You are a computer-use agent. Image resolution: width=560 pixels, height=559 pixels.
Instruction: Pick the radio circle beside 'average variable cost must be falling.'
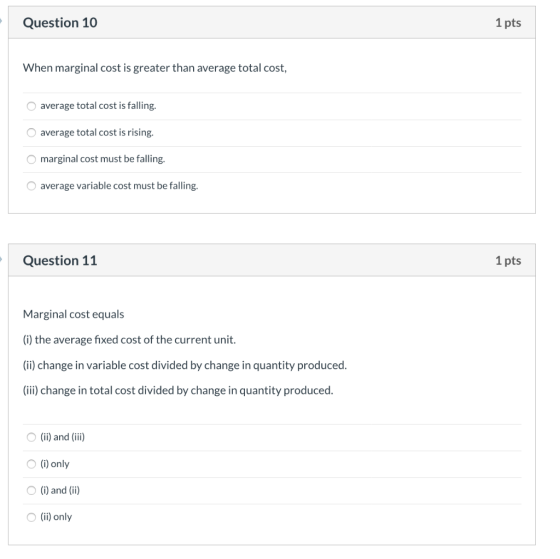[31, 186]
